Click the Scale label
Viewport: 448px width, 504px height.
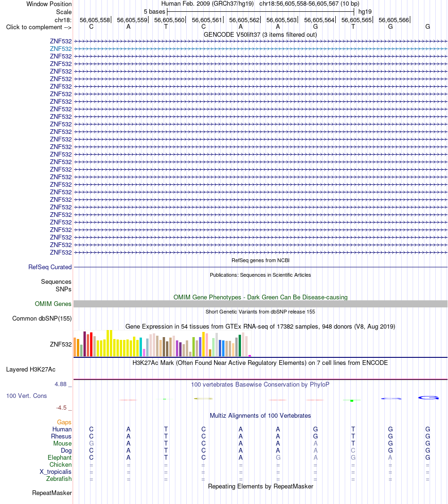[x=64, y=12]
